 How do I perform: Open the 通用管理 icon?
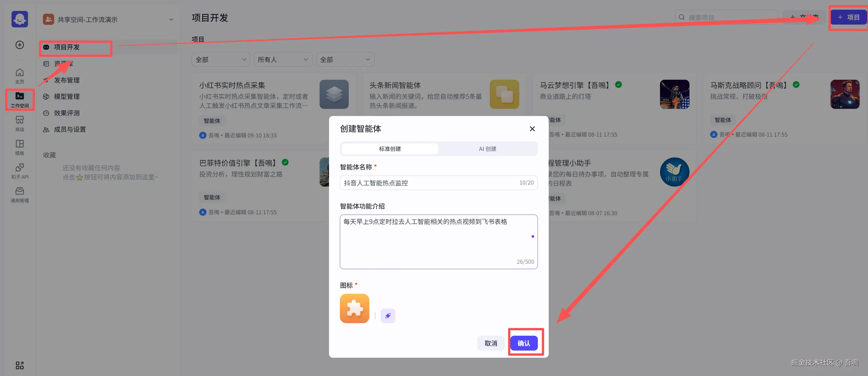(x=19, y=195)
